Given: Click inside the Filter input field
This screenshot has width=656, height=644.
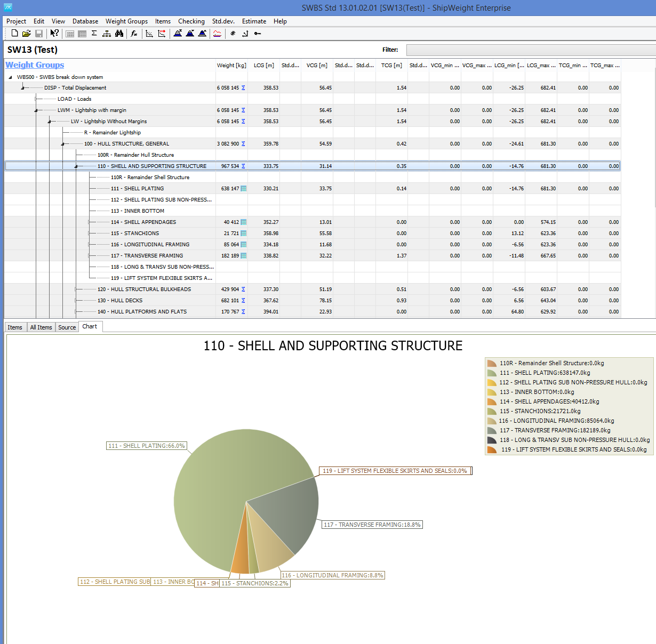Looking at the screenshot, I should pyautogui.click(x=528, y=50).
